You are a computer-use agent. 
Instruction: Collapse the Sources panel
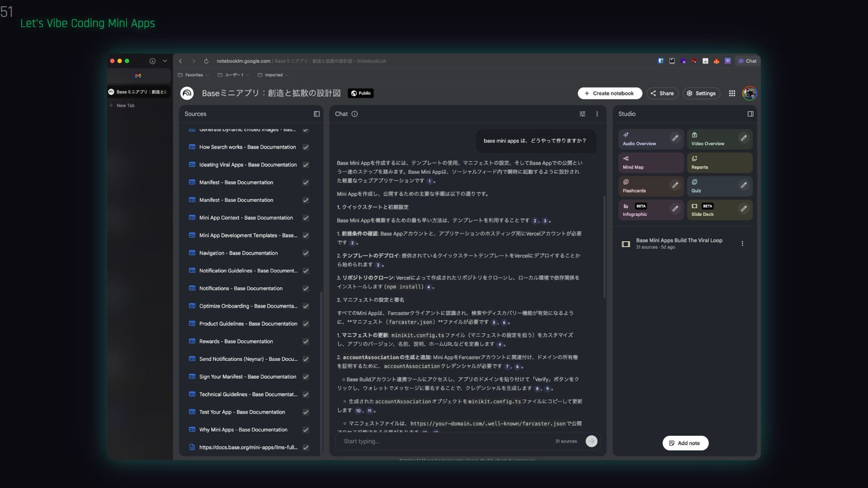[316, 114]
